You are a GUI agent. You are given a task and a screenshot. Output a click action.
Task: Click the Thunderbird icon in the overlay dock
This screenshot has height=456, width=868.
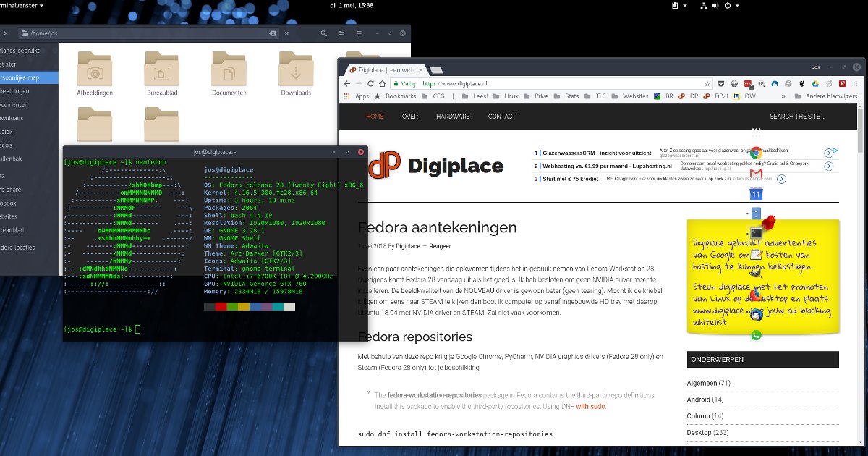[x=755, y=315]
